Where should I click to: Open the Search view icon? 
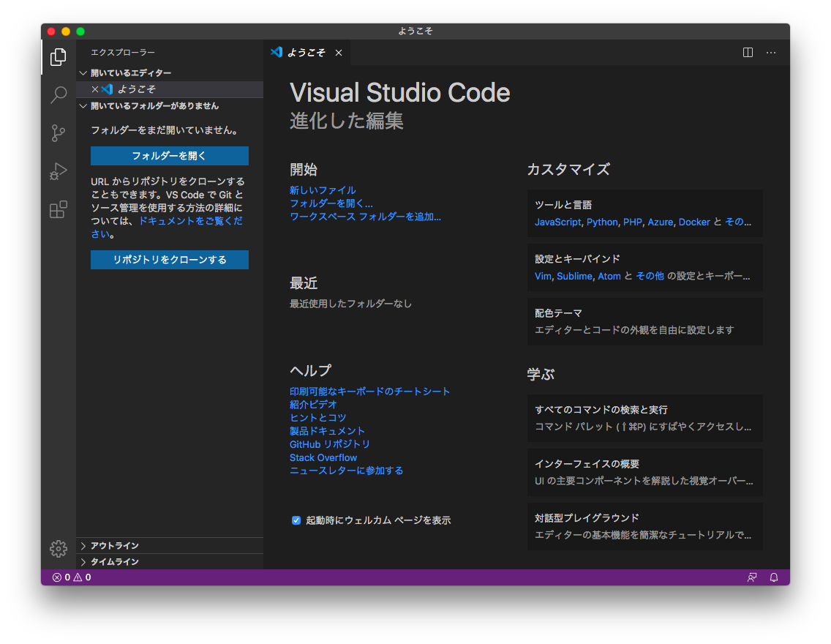59,95
